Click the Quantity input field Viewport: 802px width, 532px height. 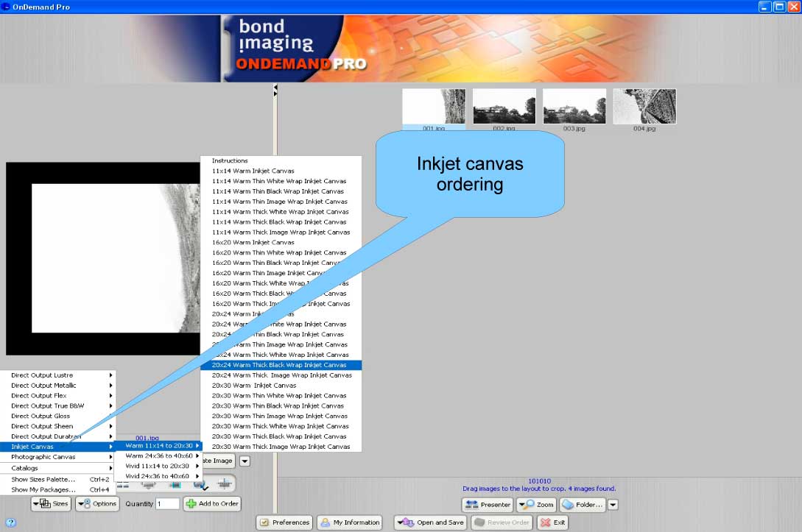click(x=167, y=504)
